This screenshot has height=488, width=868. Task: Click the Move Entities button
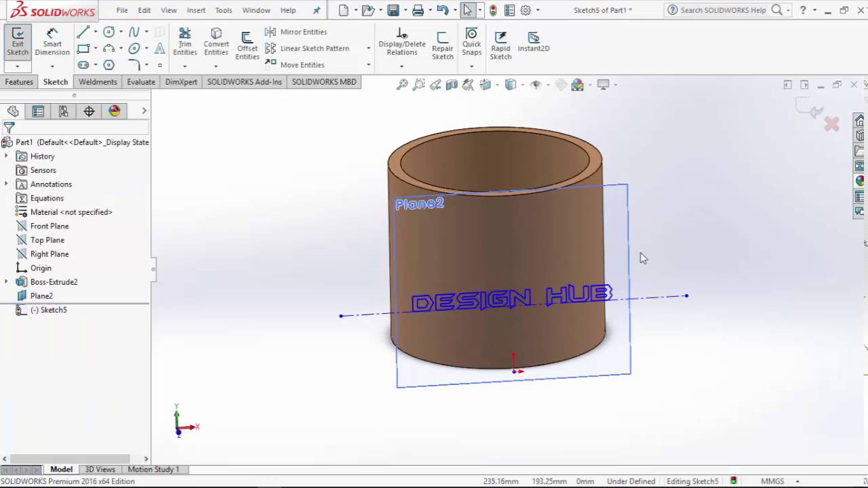point(295,65)
